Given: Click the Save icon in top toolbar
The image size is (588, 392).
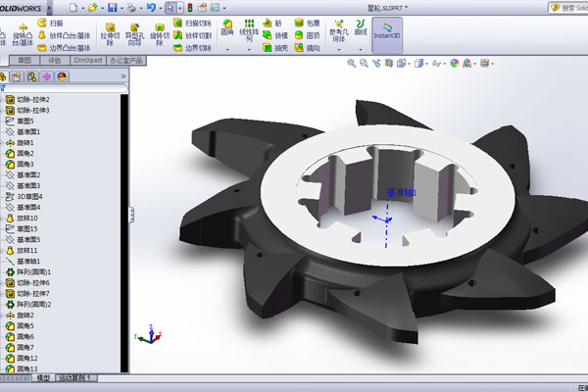Looking at the screenshot, I should tap(113, 7).
